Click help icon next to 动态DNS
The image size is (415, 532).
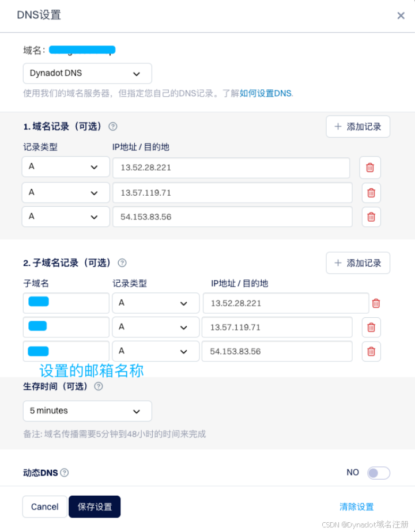65,473
